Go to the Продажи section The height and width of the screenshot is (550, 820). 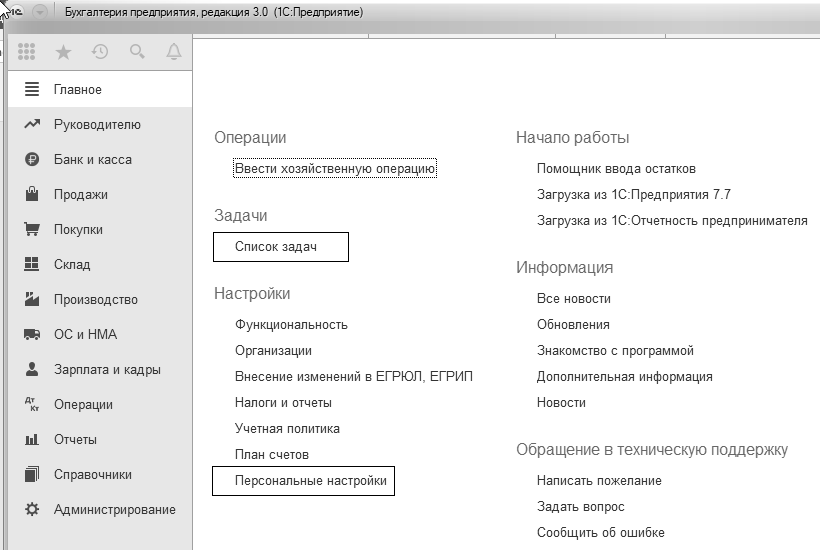(100, 194)
